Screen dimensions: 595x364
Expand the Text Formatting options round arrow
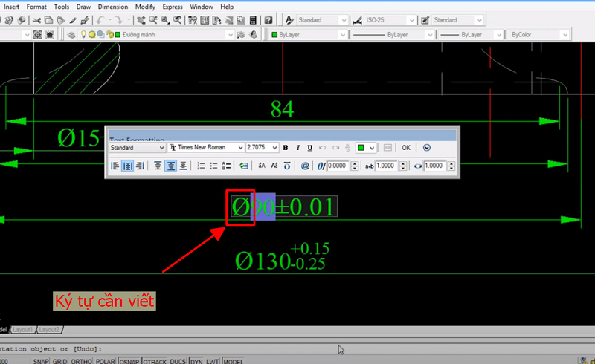(x=427, y=148)
